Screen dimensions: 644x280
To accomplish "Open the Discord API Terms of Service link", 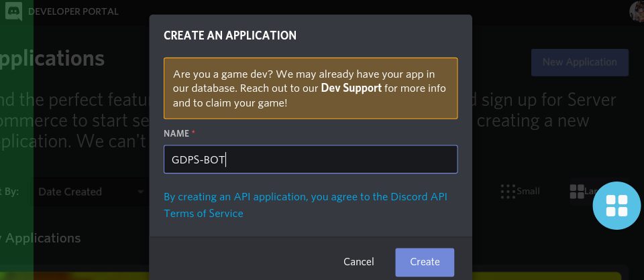I will (305, 205).
